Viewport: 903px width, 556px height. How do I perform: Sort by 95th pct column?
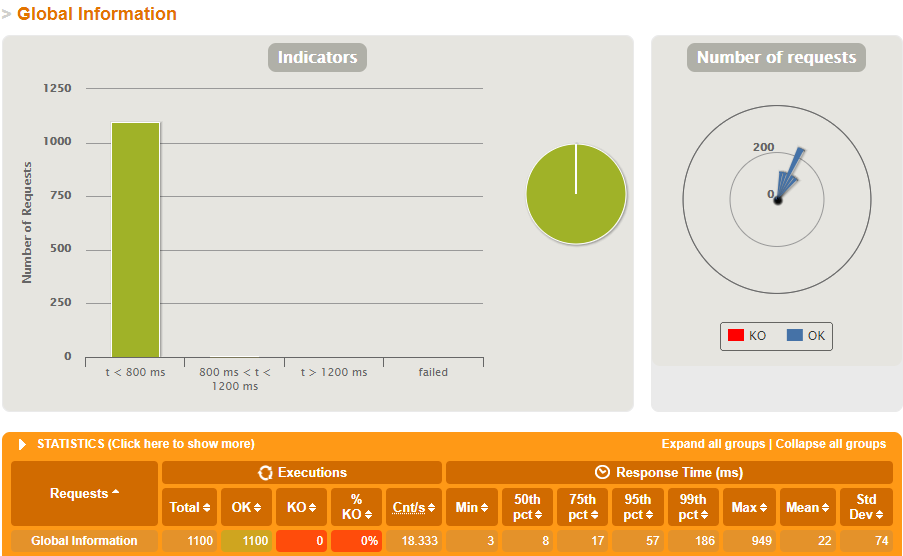(638, 507)
